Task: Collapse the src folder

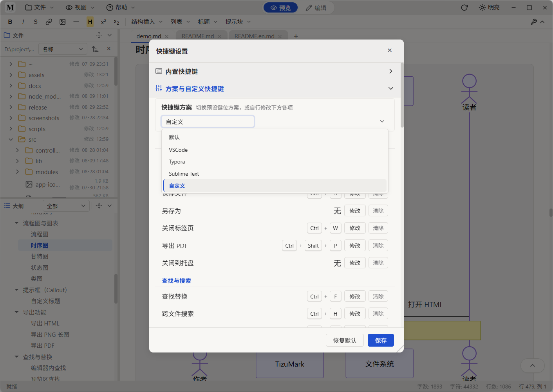Action: pyautogui.click(x=11, y=139)
